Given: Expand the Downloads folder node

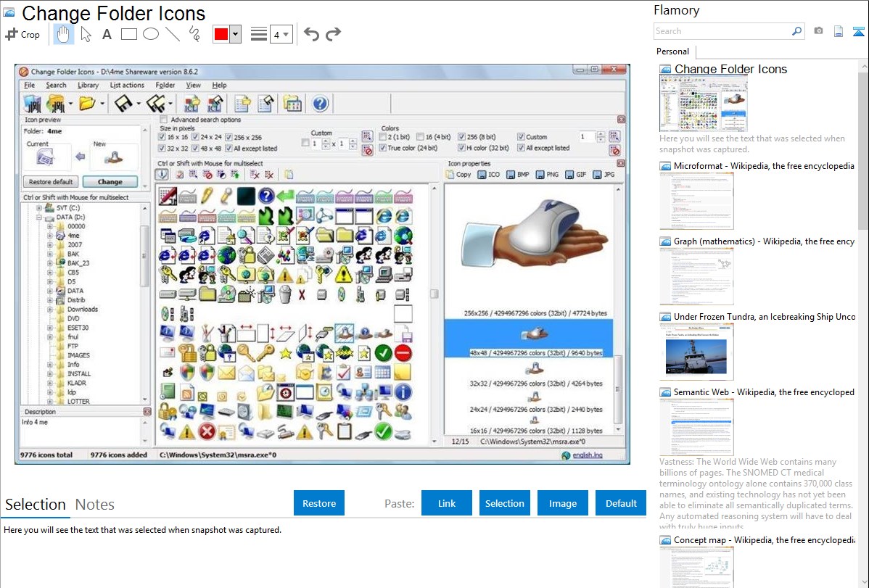Looking at the screenshot, I should click(50, 310).
